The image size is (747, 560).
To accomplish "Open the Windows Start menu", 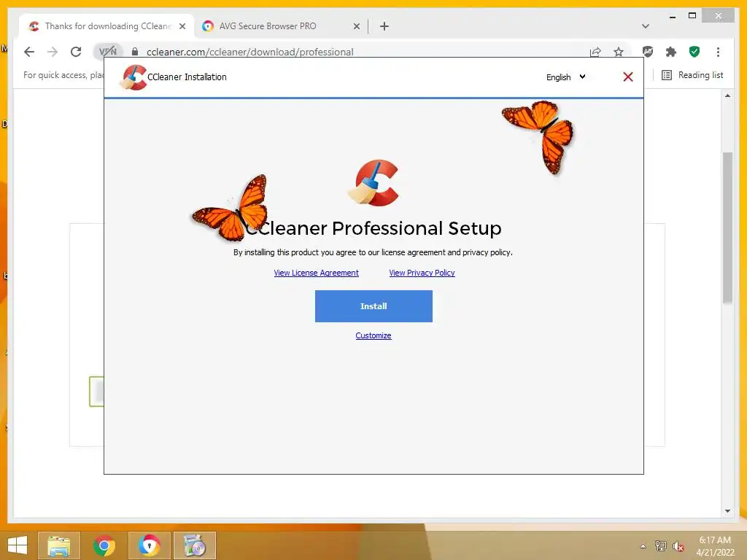I will [18, 545].
